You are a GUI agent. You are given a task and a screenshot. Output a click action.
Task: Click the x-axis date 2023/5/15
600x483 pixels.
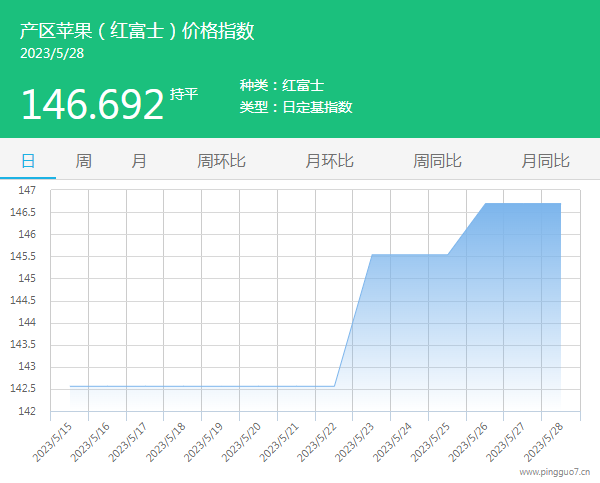point(52,442)
